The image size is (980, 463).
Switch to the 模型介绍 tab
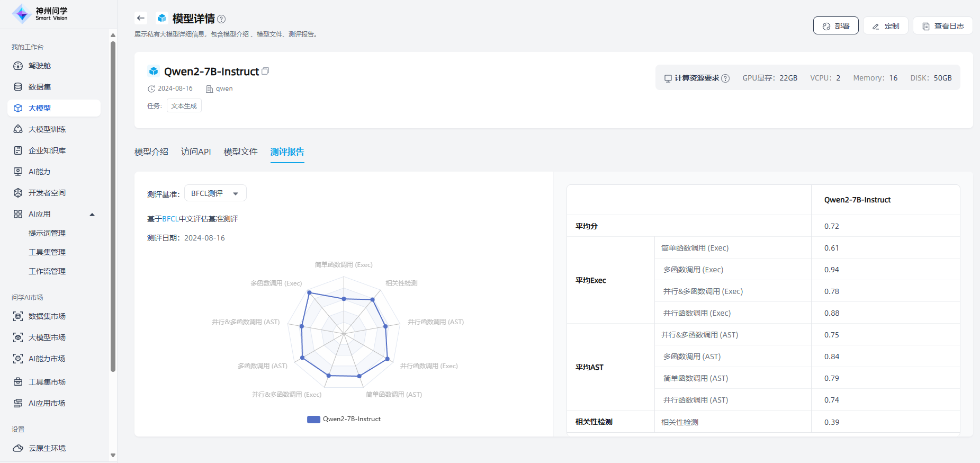tap(151, 152)
